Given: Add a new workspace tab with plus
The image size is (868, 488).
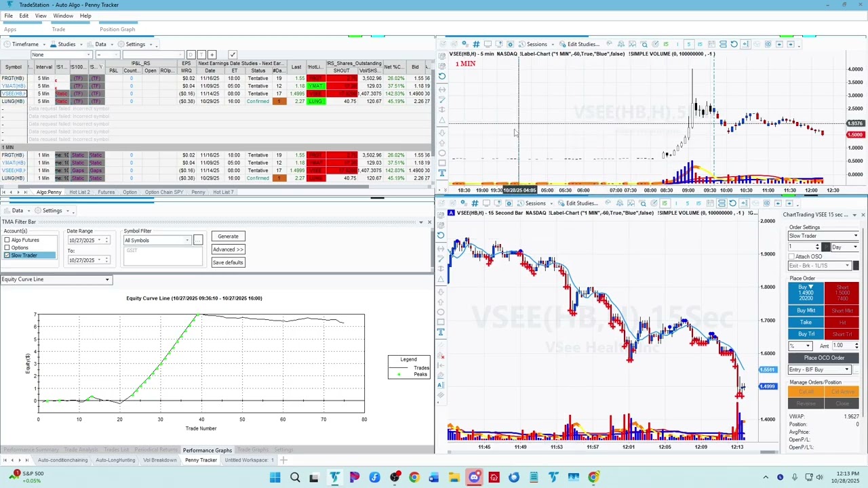Looking at the screenshot, I should pyautogui.click(x=283, y=460).
